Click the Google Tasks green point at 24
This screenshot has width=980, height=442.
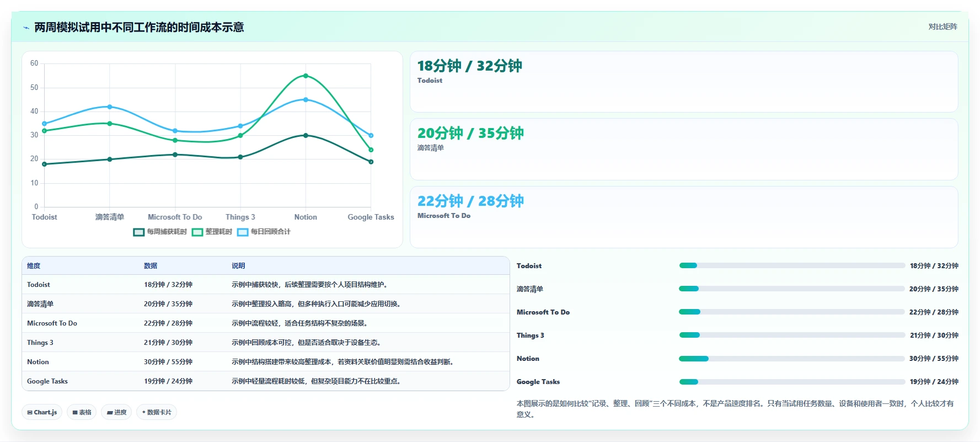coord(371,150)
